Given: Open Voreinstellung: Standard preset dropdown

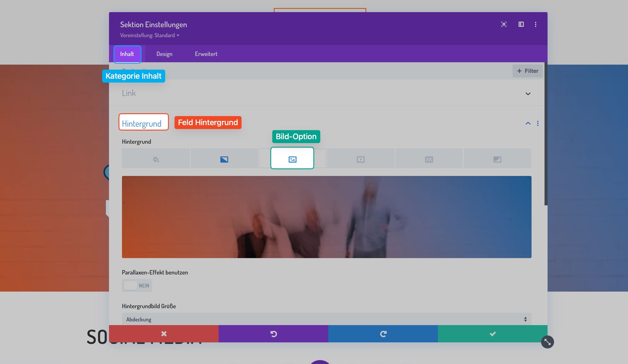Looking at the screenshot, I should coord(149,35).
